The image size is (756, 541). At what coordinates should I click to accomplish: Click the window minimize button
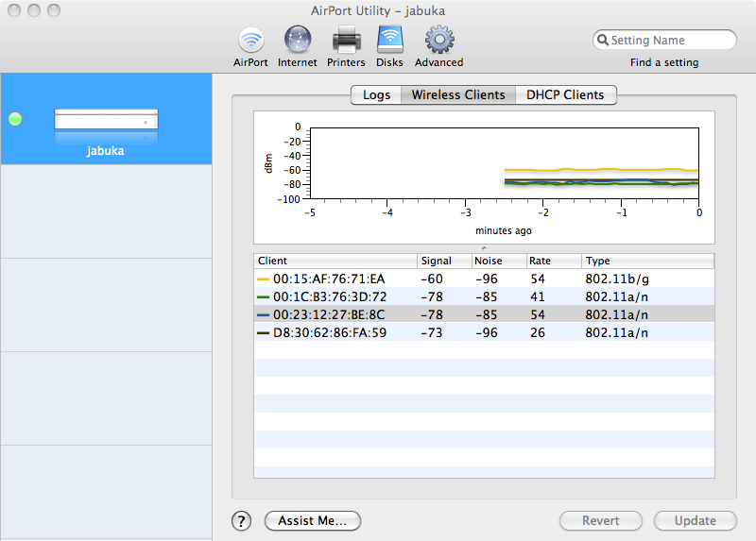coord(34,10)
